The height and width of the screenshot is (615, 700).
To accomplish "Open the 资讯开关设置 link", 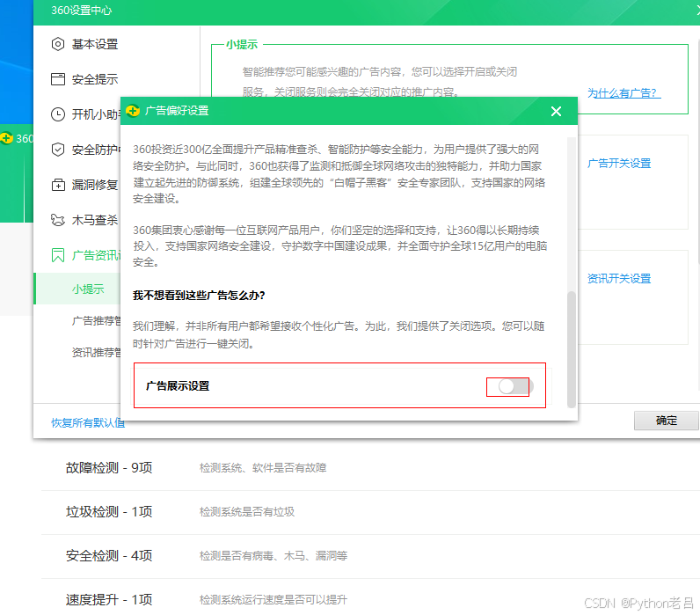I will point(619,279).
